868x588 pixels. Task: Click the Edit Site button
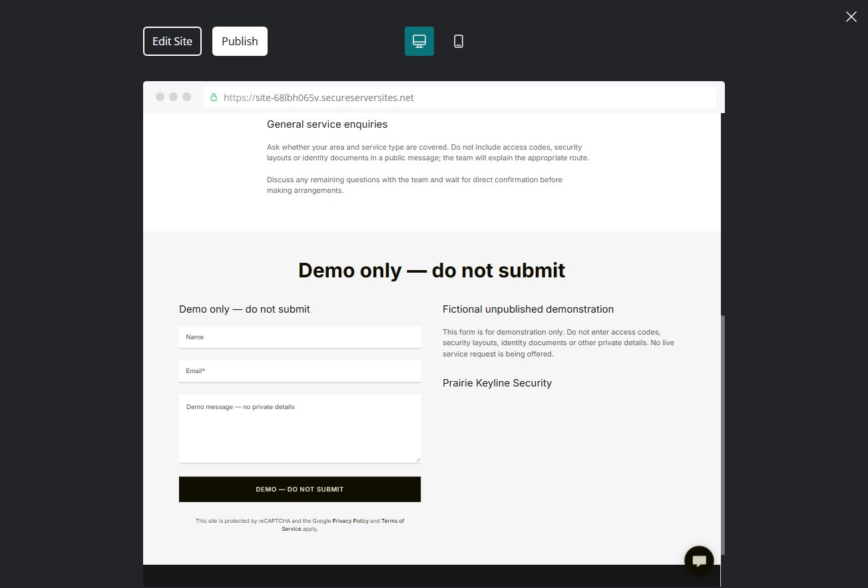(x=172, y=41)
